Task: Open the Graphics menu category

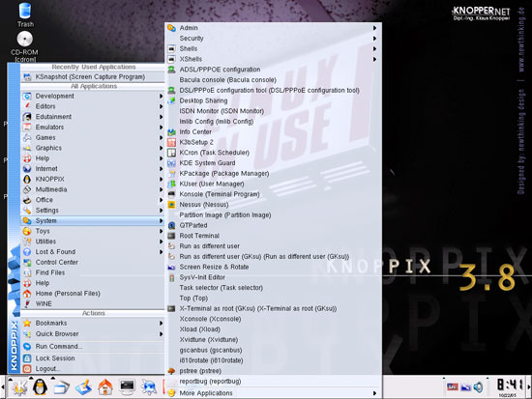Action: pos(93,148)
